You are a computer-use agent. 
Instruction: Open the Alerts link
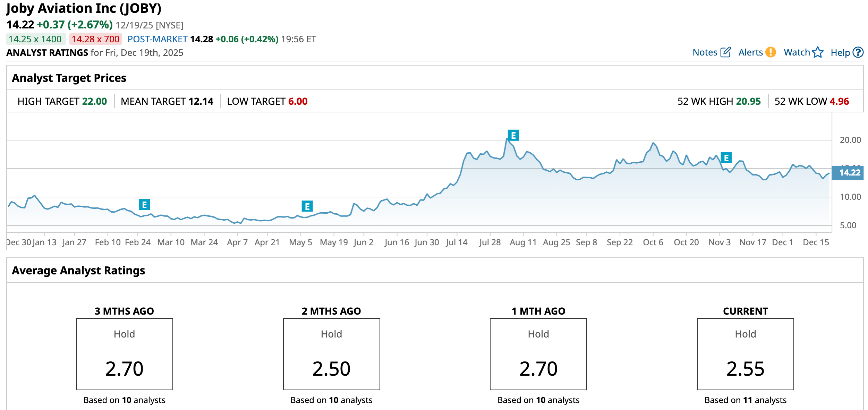pyautogui.click(x=750, y=52)
